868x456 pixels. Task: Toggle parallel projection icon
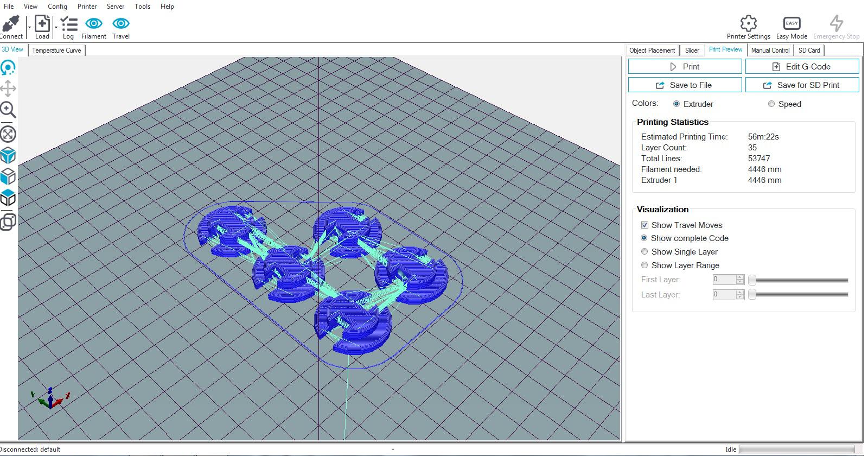coord(8,222)
